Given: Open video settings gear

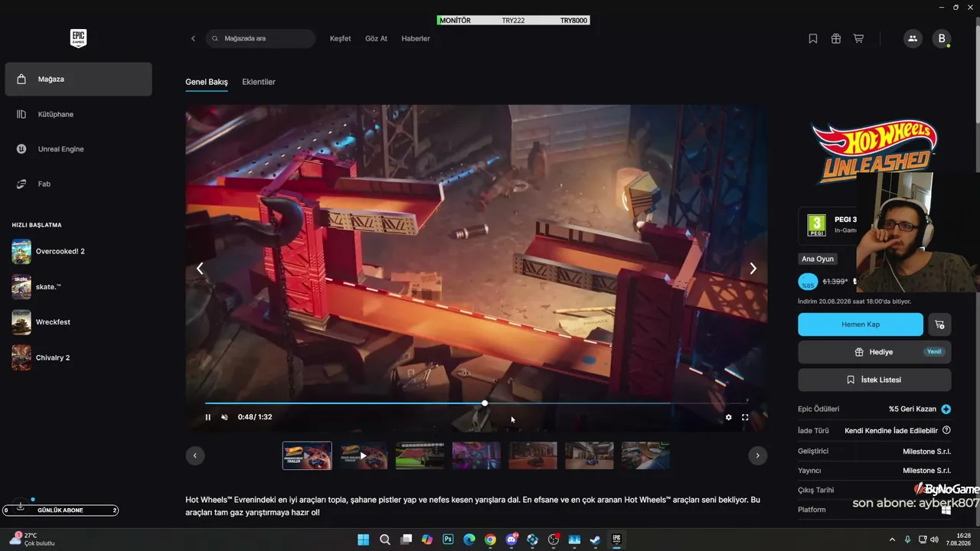Looking at the screenshot, I should 728,417.
